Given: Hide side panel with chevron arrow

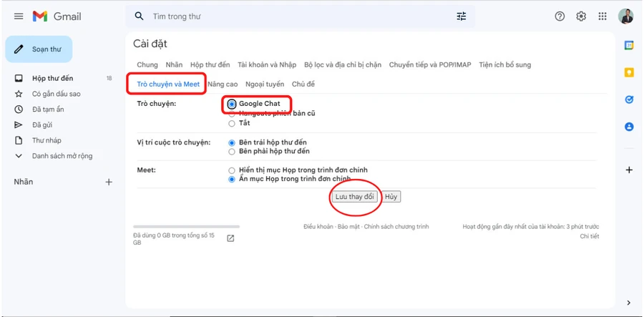Looking at the screenshot, I should [629, 303].
